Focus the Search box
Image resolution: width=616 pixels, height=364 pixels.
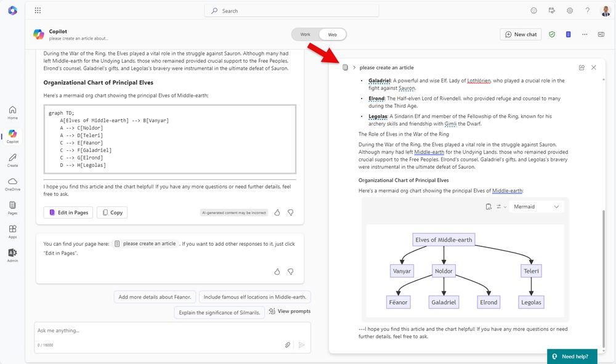291,11
